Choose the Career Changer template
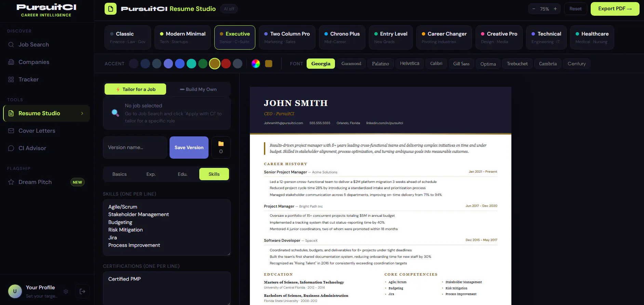Image resolution: width=644 pixels, height=305 pixels. pyautogui.click(x=444, y=37)
